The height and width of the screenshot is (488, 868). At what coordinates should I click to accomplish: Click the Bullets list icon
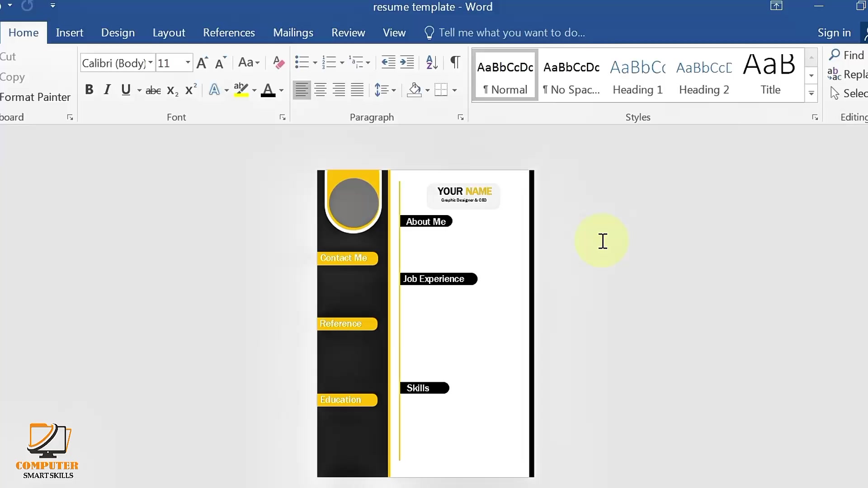(302, 63)
